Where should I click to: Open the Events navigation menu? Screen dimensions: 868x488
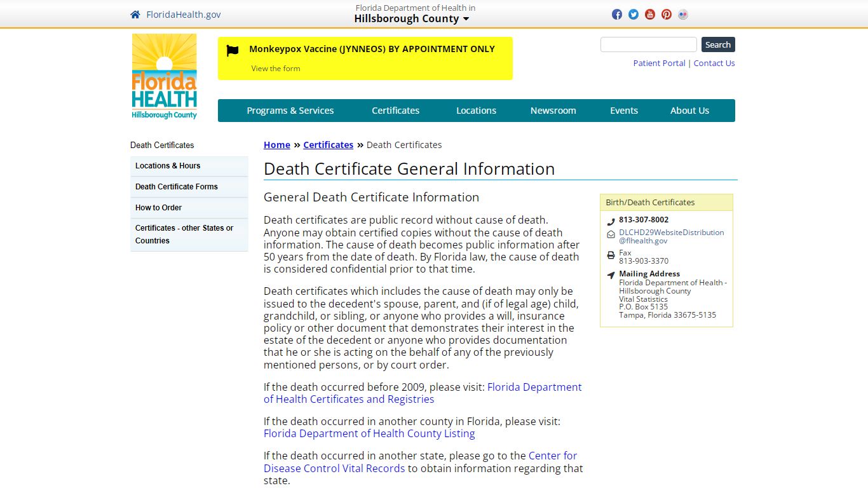click(624, 111)
